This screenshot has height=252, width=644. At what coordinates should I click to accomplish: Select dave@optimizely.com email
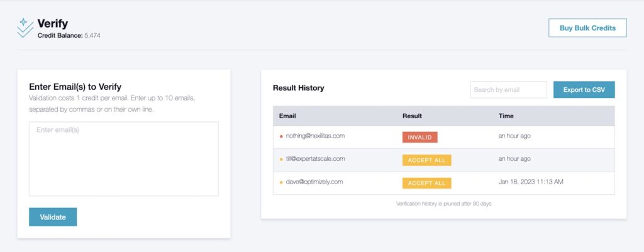(x=314, y=182)
